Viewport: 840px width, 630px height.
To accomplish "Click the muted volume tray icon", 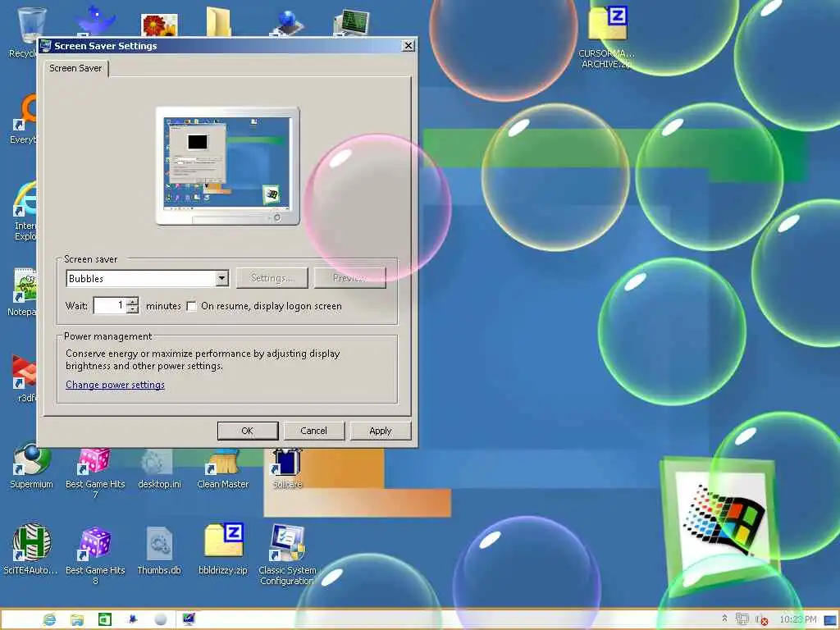I will (761, 620).
